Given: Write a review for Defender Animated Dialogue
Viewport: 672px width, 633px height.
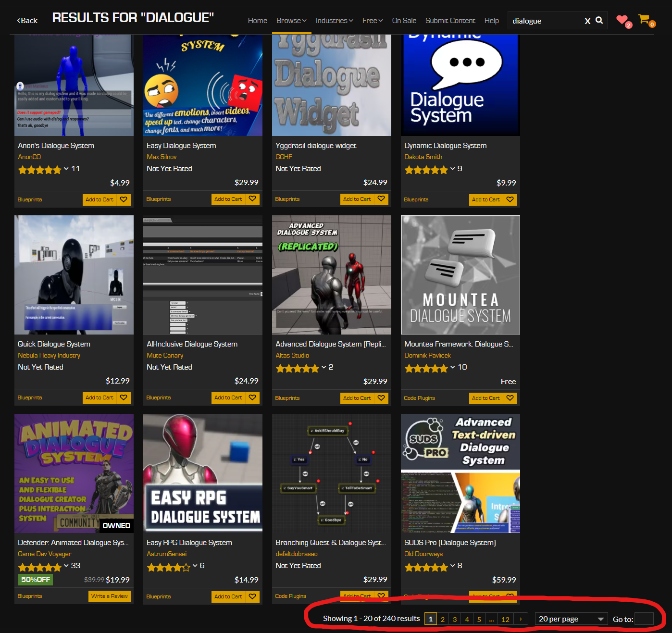Looking at the screenshot, I should point(110,596).
